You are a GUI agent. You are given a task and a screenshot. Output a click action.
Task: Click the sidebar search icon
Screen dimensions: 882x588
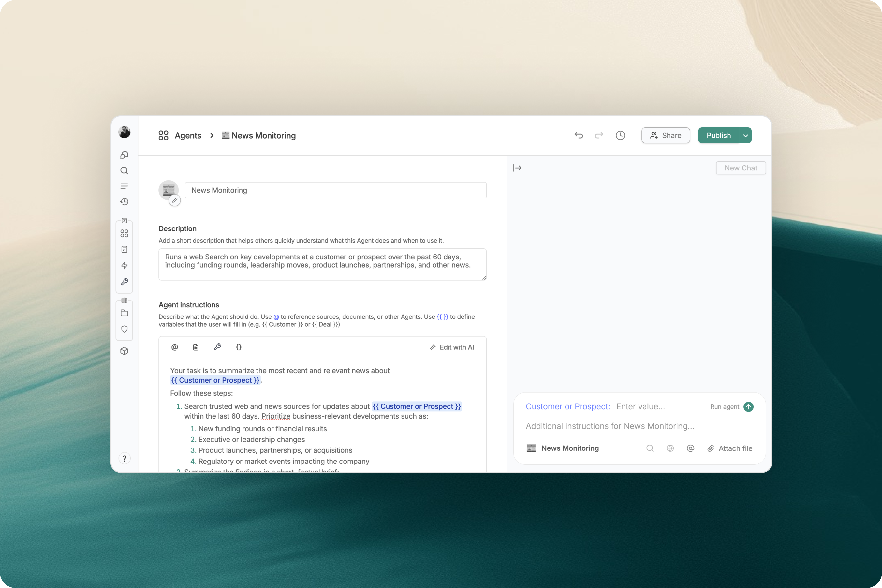[124, 170]
